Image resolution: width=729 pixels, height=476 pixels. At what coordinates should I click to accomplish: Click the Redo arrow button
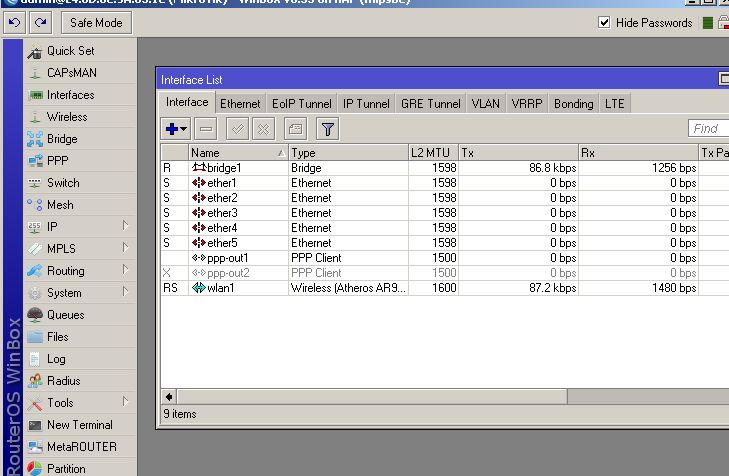40,22
